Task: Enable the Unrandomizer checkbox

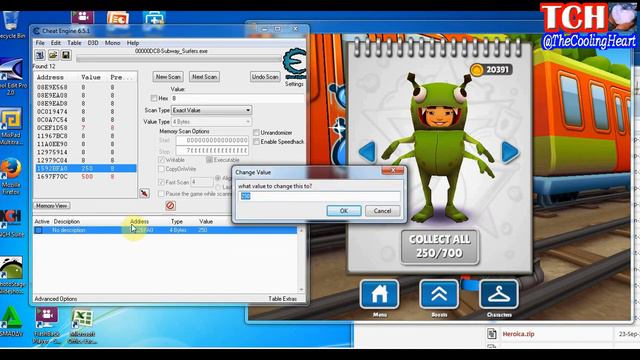Action: pyautogui.click(x=256, y=133)
